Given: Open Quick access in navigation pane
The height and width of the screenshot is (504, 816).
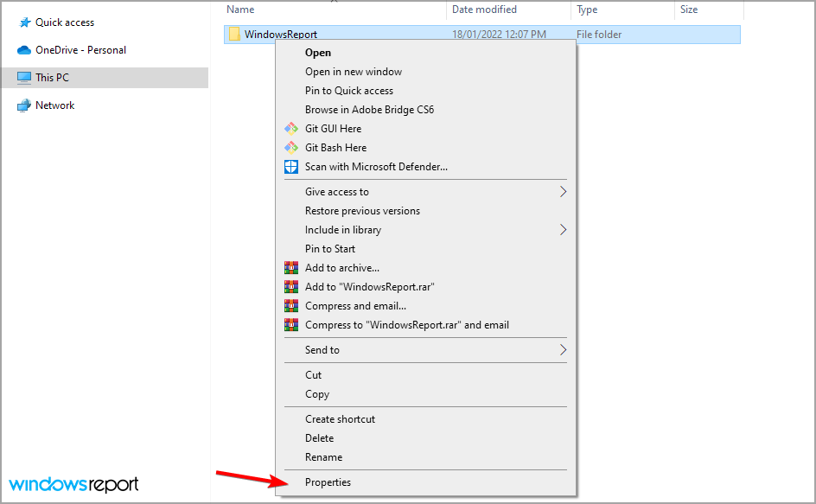Looking at the screenshot, I should pos(65,22).
